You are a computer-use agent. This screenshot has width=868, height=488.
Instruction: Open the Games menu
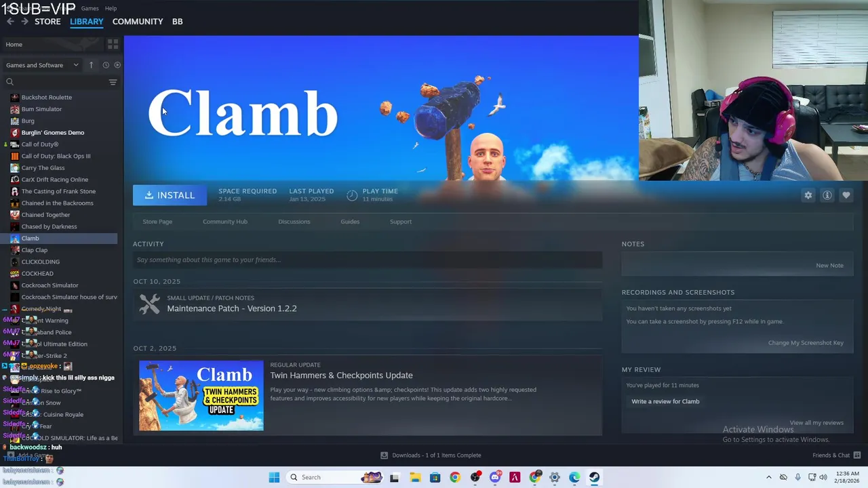(x=90, y=8)
